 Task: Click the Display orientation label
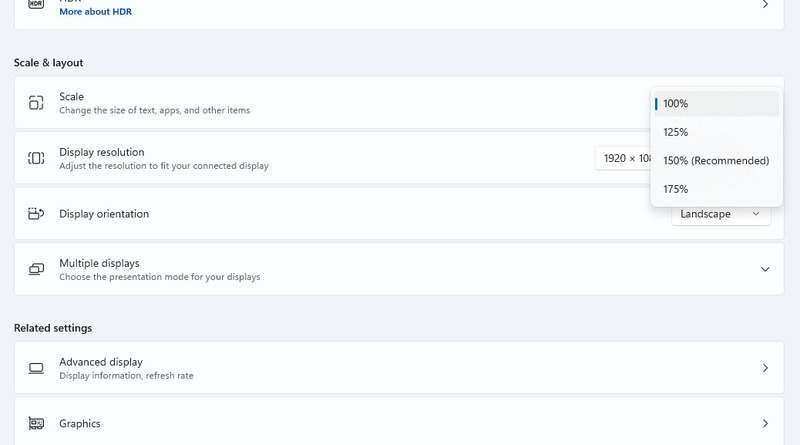tap(104, 214)
